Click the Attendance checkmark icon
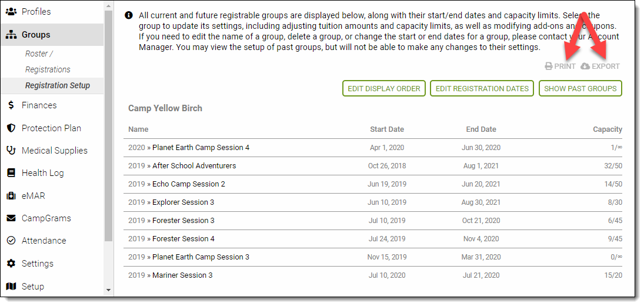 pos(11,241)
